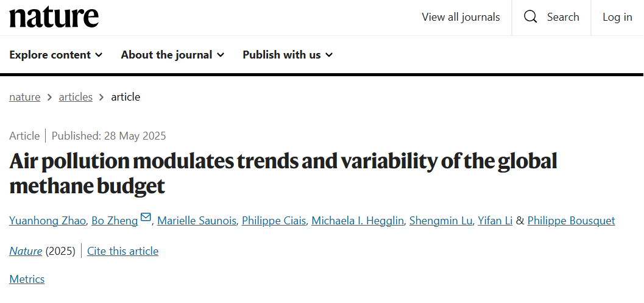Click the Nature journal link

26,251
